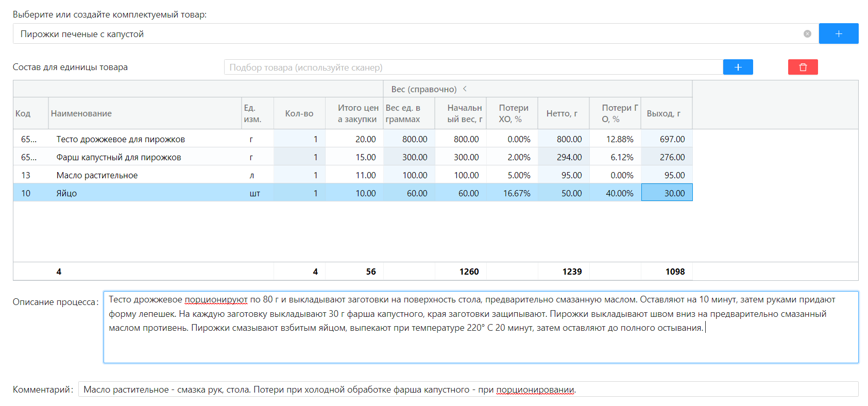Screen dimensions: 868x406
Task: Open the product selection combo box
Action: pyautogui.click(x=415, y=33)
